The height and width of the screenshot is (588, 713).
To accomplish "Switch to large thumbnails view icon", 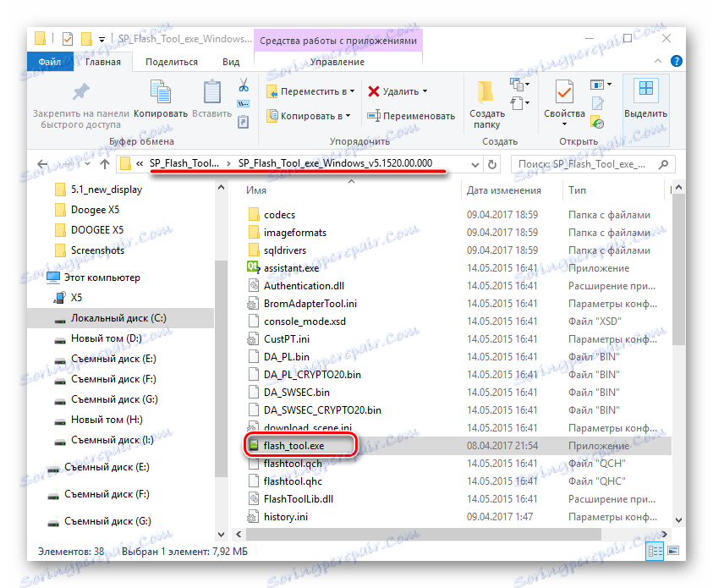I will tap(673, 551).
